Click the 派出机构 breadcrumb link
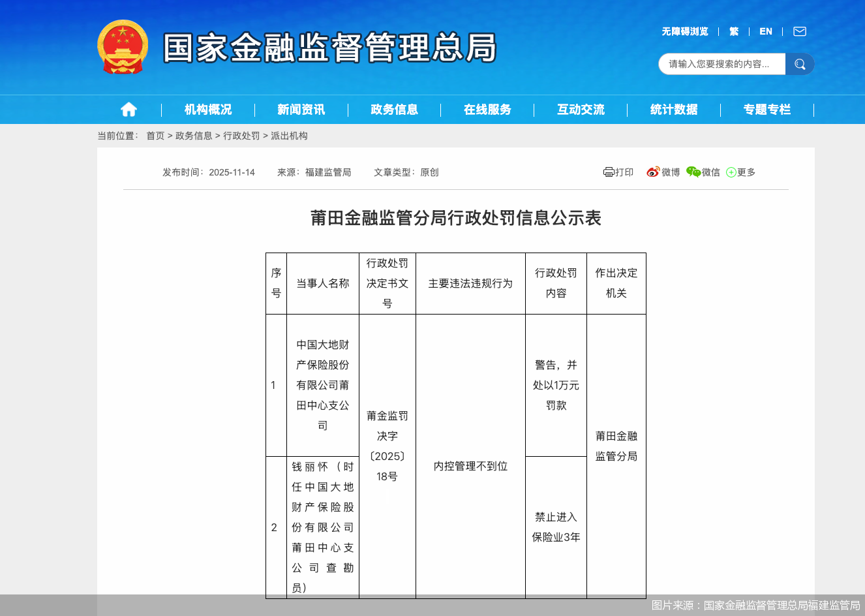 pyautogui.click(x=290, y=136)
